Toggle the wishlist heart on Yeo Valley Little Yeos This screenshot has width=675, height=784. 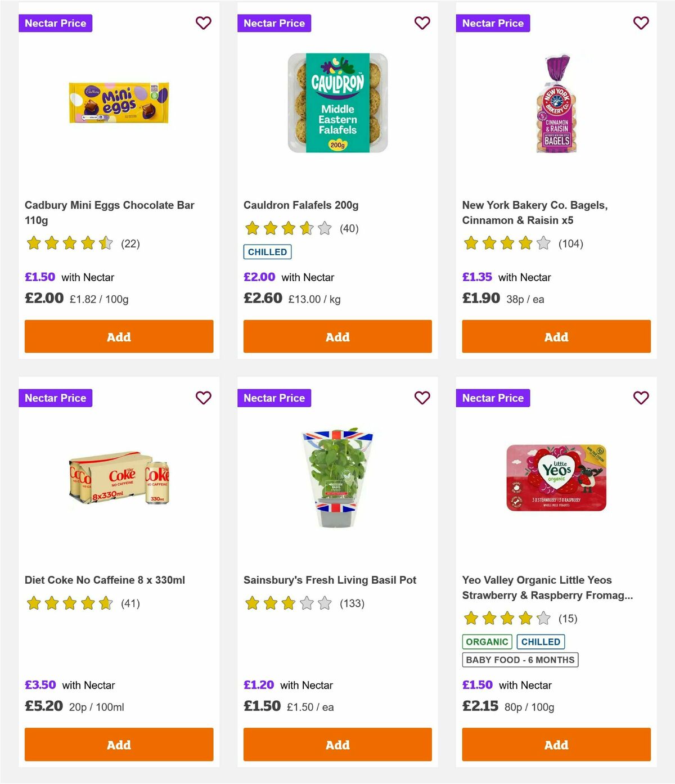[641, 398]
